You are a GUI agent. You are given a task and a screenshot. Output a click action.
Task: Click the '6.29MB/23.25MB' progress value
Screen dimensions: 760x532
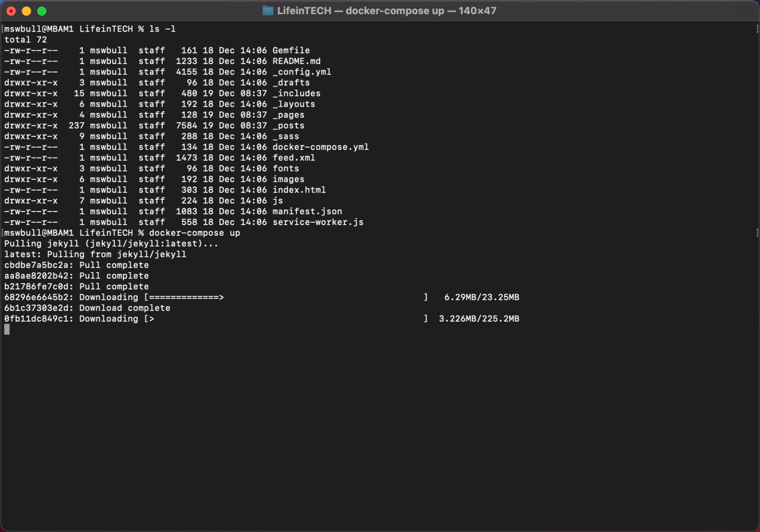(x=482, y=297)
